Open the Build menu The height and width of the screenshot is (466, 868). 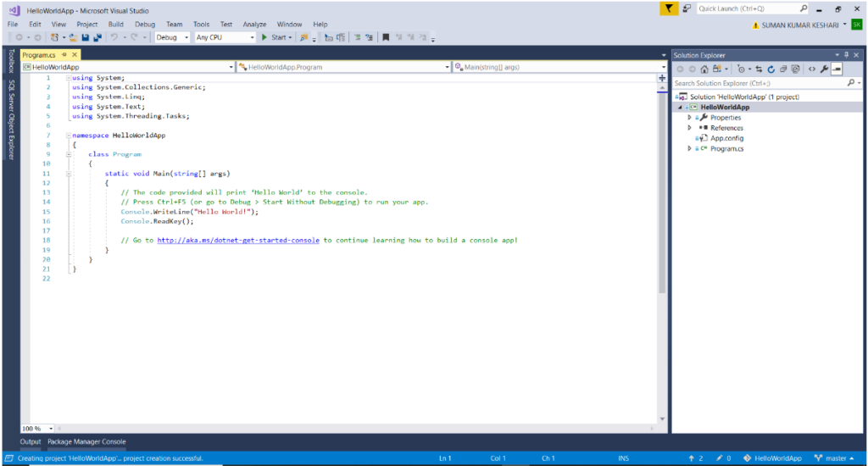coord(115,25)
